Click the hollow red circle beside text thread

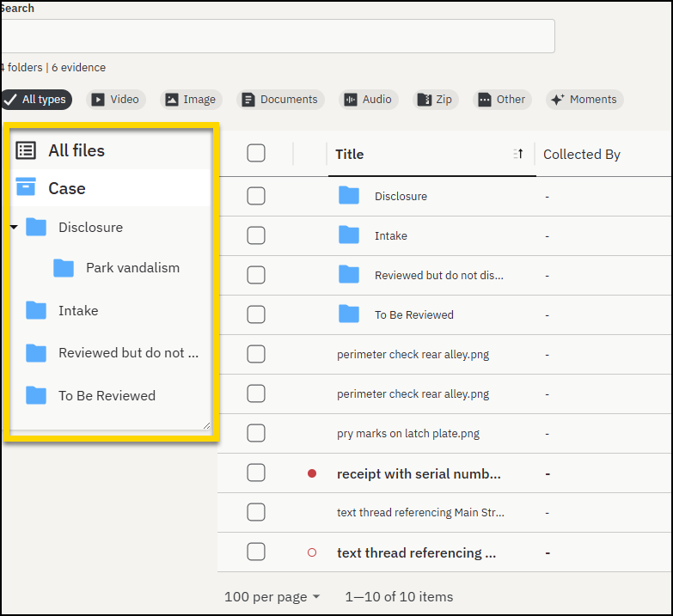coord(312,552)
